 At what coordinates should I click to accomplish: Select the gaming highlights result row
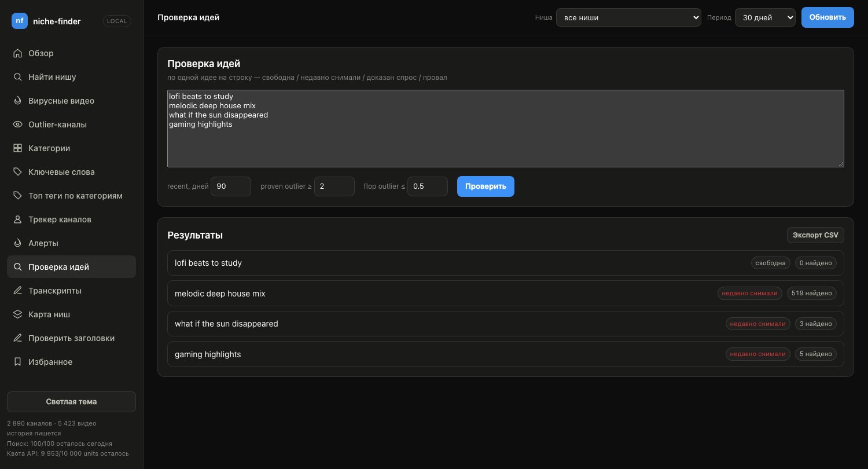tap(506, 354)
